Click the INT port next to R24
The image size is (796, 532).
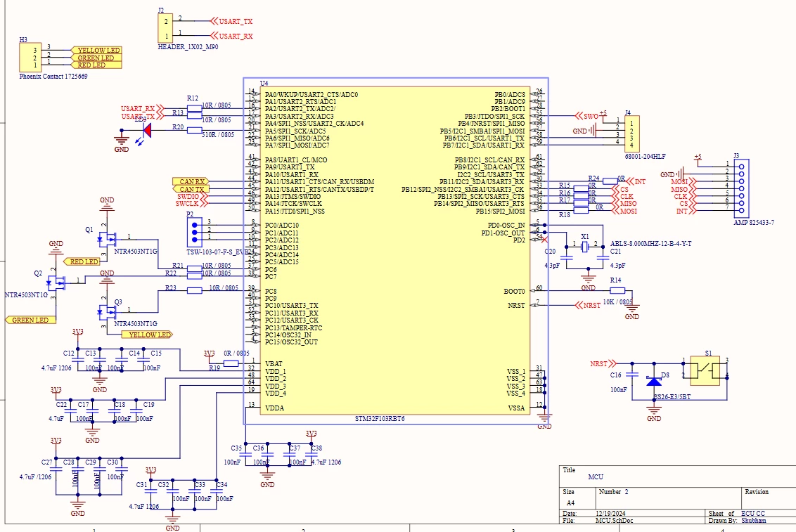click(x=636, y=181)
